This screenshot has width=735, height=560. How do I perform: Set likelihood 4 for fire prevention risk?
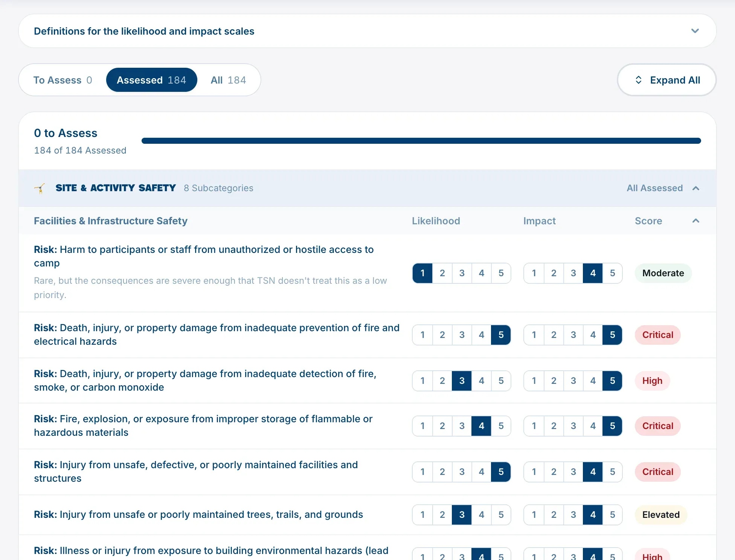[x=481, y=335]
